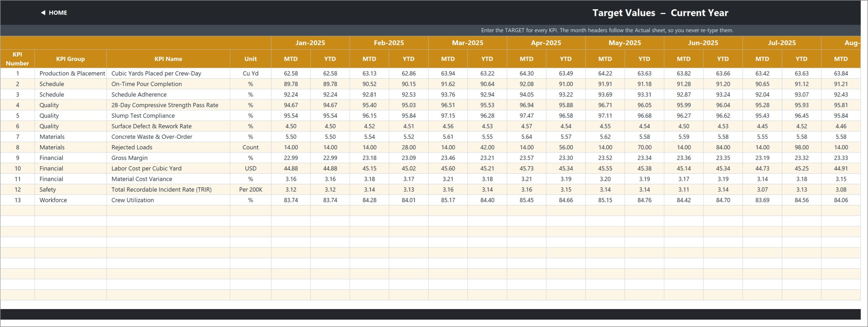The height and width of the screenshot is (327, 868).
Task: Go back via the HOME button
Action: point(54,13)
